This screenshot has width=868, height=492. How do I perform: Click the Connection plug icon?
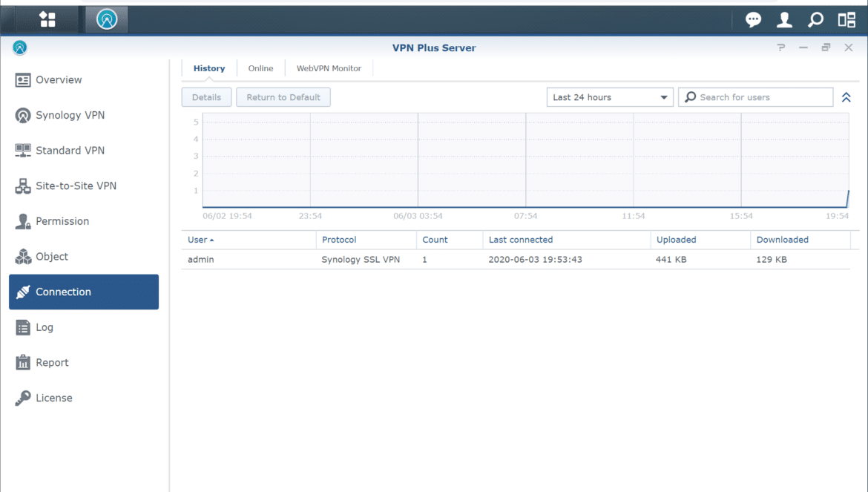(23, 292)
